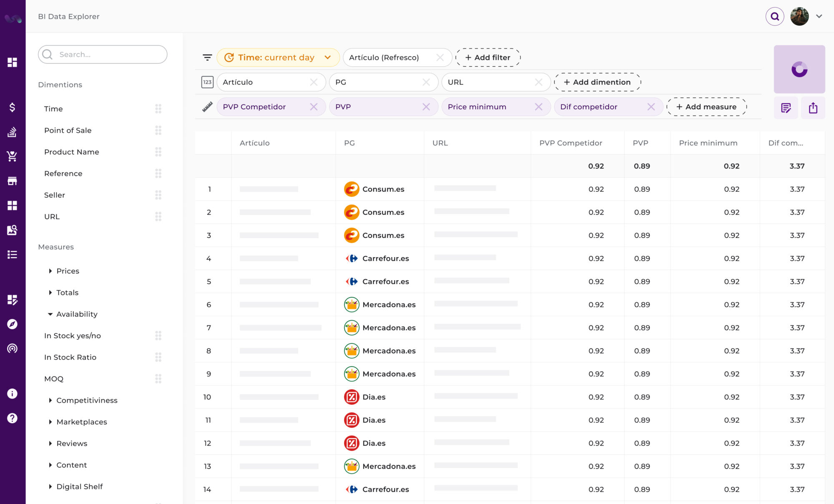Click the info icon near sidebar bottom

point(12,394)
